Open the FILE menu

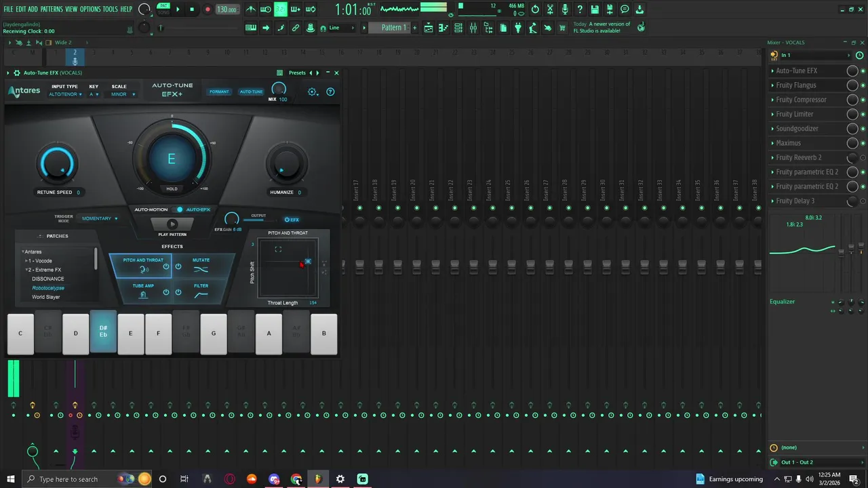coord(9,9)
